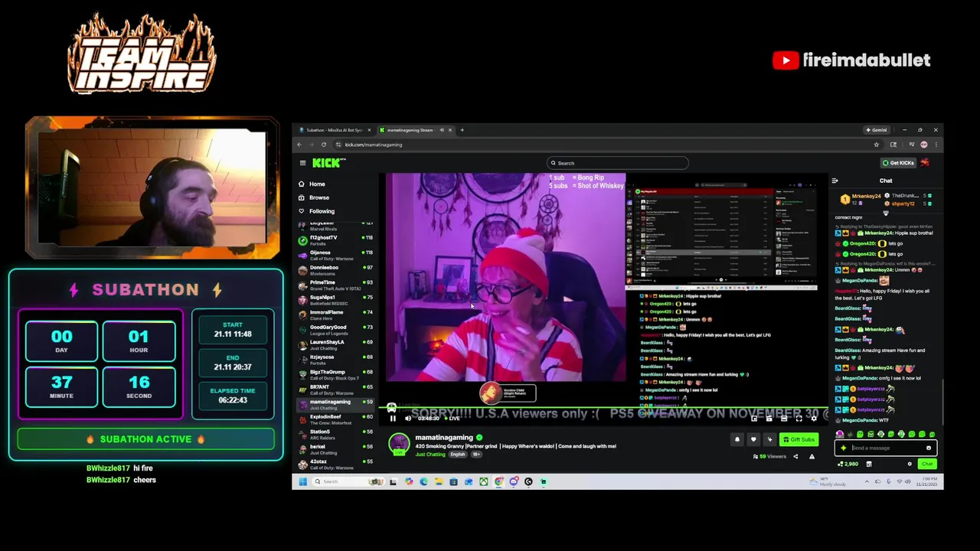
Task: Open ExplodinBeef channel in sidebar
Action: point(335,419)
